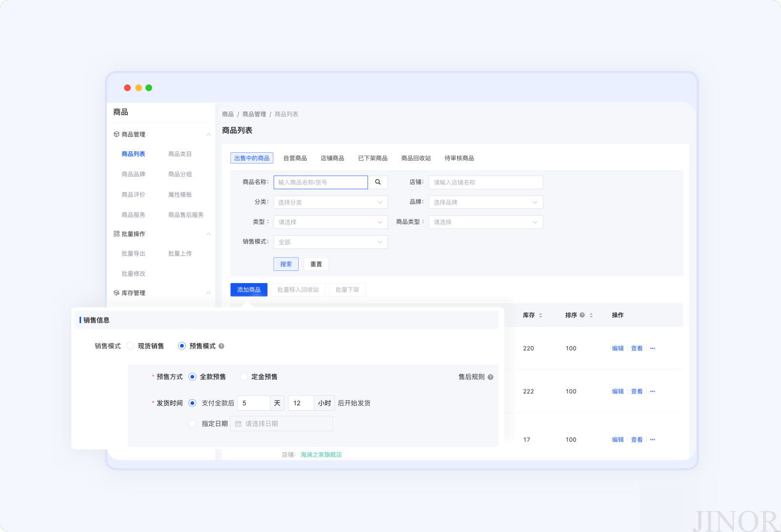Click 查看 for row with 17 stock

[x=637, y=440]
